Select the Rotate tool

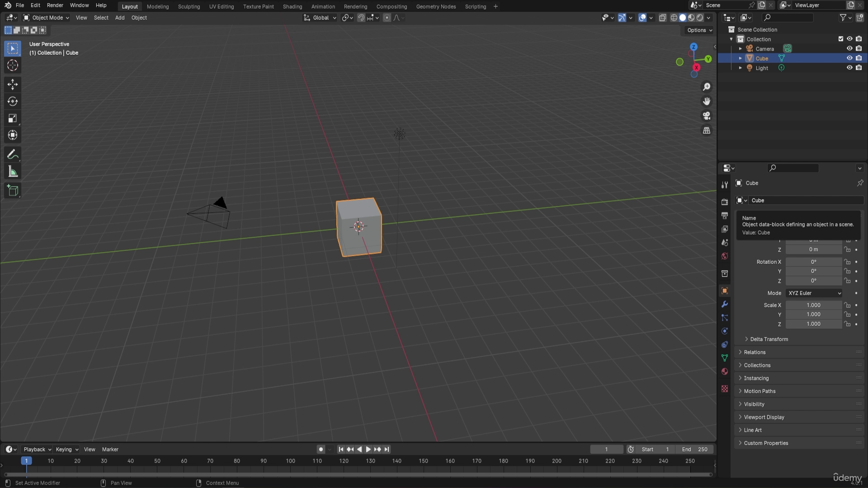pyautogui.click(x=13, y=101)
